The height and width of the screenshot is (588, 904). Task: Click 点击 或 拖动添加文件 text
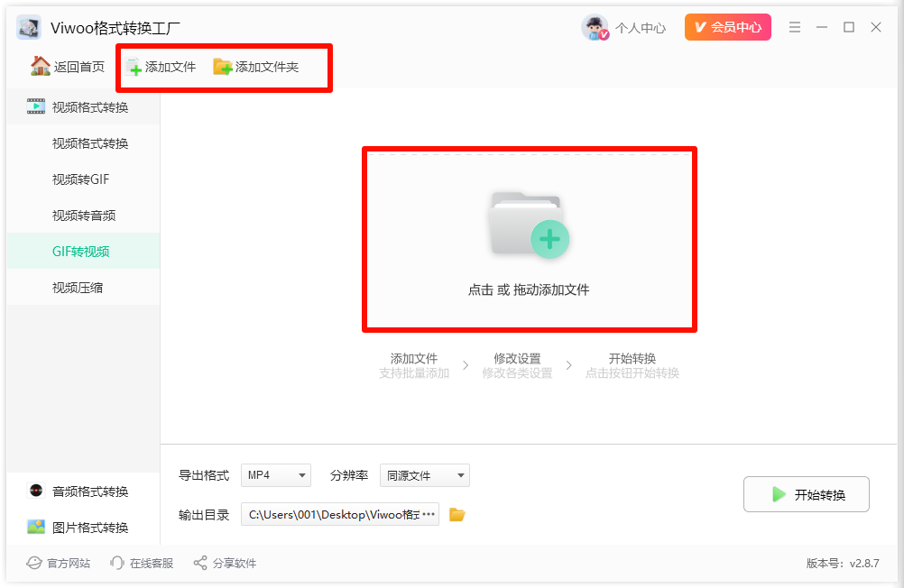(x=529, y=290)
